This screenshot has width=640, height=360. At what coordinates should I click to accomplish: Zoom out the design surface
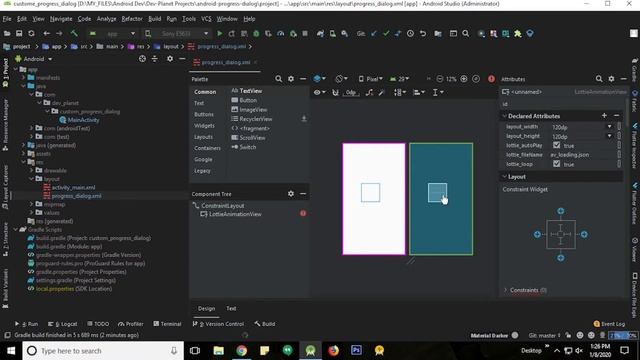coord(440,79)
